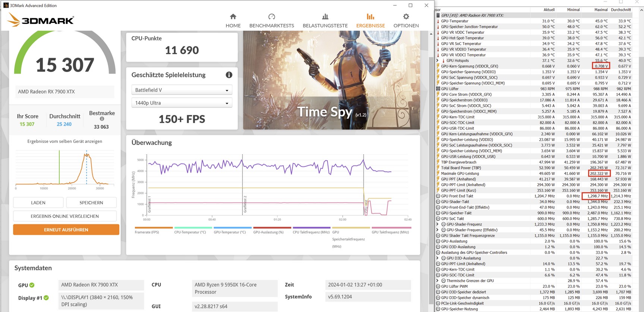Click the thermometer icon of the GPU-Temperatur row
The height and width of the screenshot is (312, 644).
tap(438, 21)
